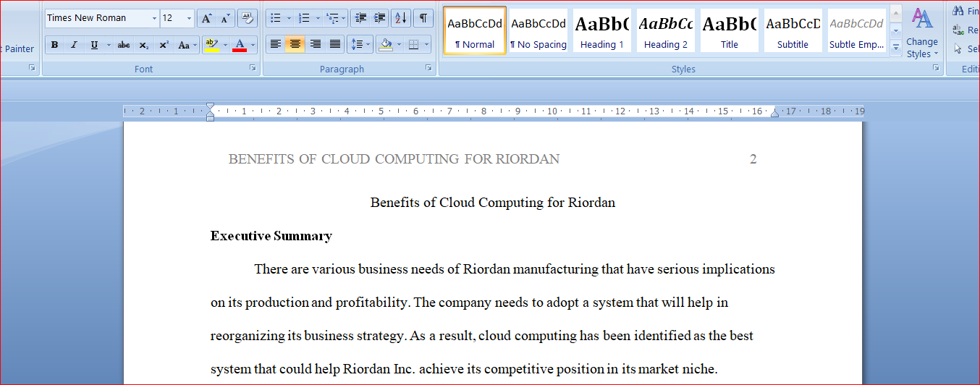Viewport: 980px width, 385px height.
Task: Select Center alignment
Action: tap(295, 45)
